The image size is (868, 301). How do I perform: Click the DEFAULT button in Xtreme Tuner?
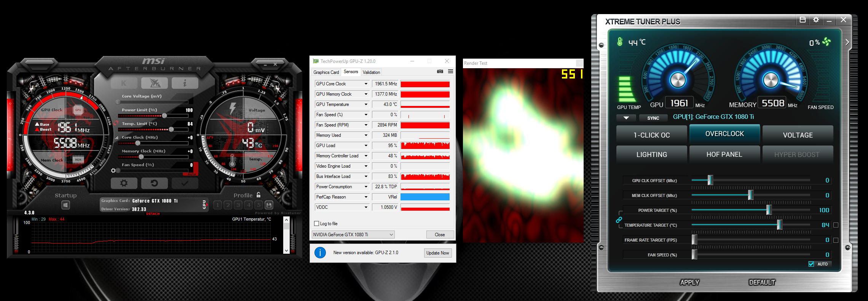(762, 282)
